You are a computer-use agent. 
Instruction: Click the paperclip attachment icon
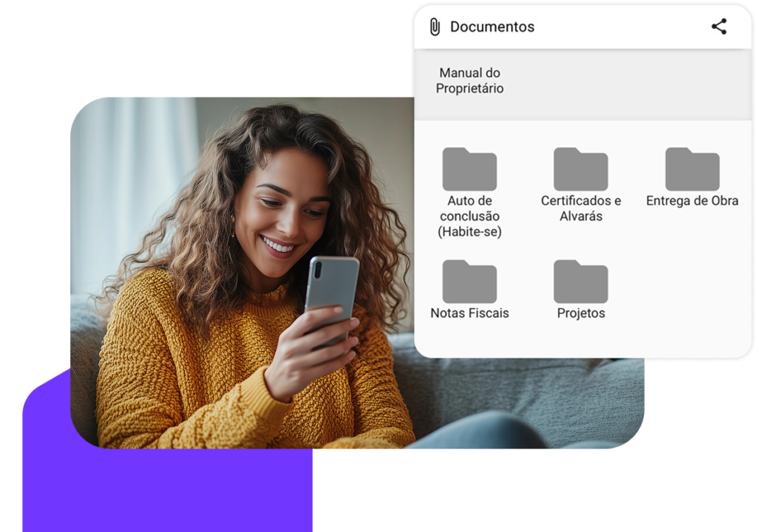click(435, 27)
